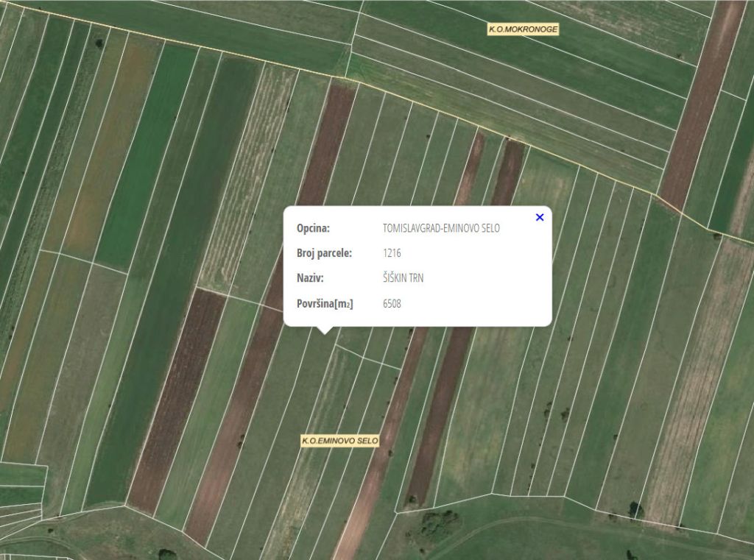This screenshot has width=754, height=560.
Task: Click the popup's pointer arrow tip
Action: 323,333
